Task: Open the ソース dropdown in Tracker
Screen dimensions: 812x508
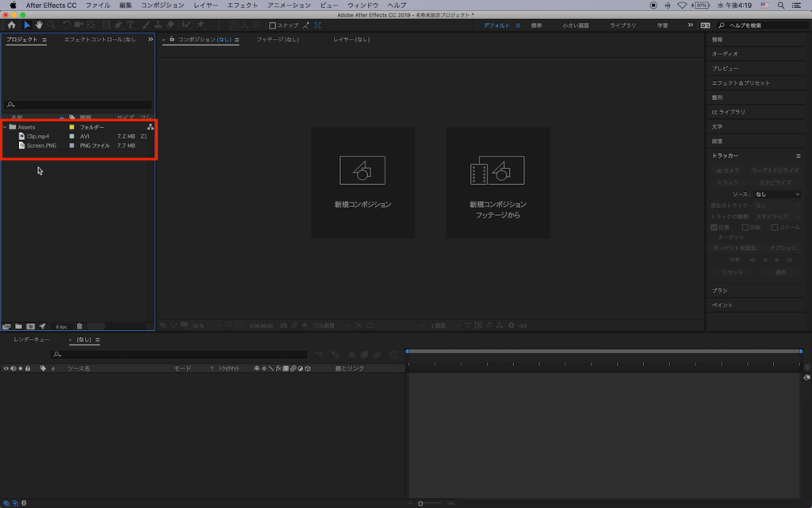Action: click(777, 194)
